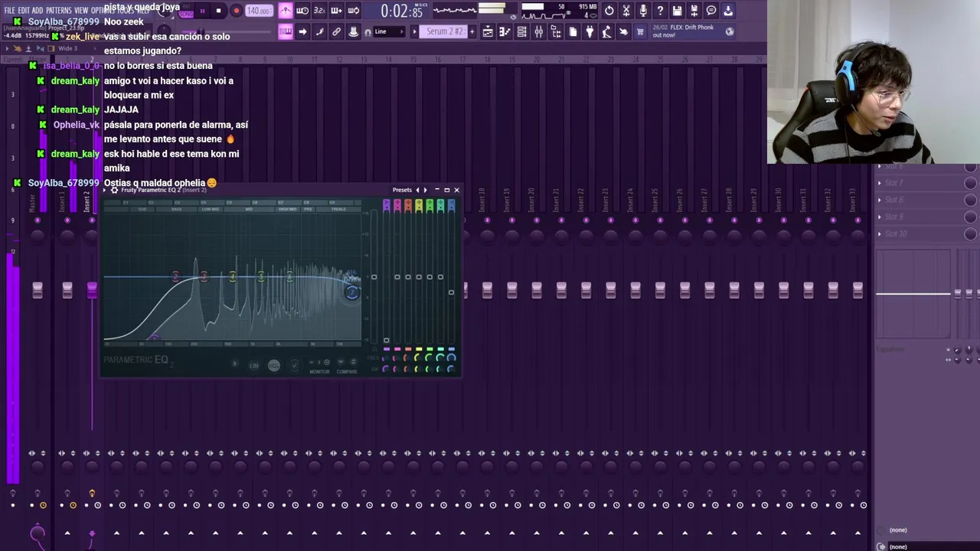Image resolution: width=980 pixels, height=551 pixels.
Task: Mute the Master mixer track
Action: [x=38, y=220]
